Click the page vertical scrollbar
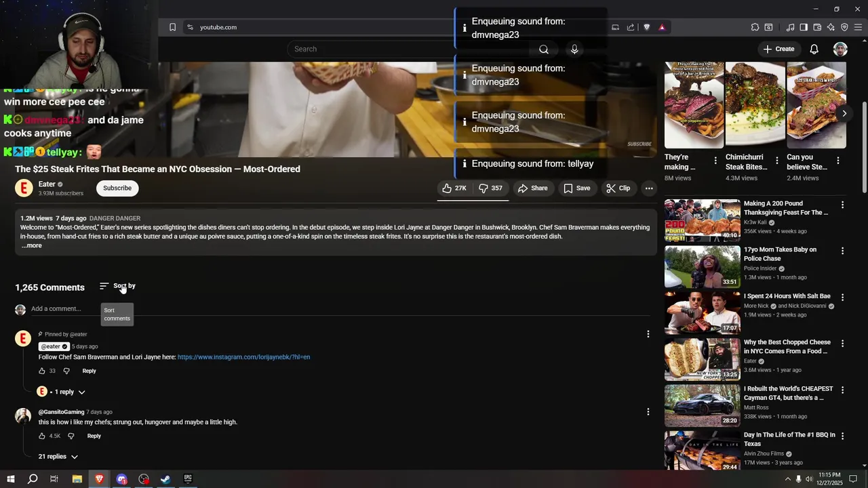868x488 pixels. pos(864,147)
